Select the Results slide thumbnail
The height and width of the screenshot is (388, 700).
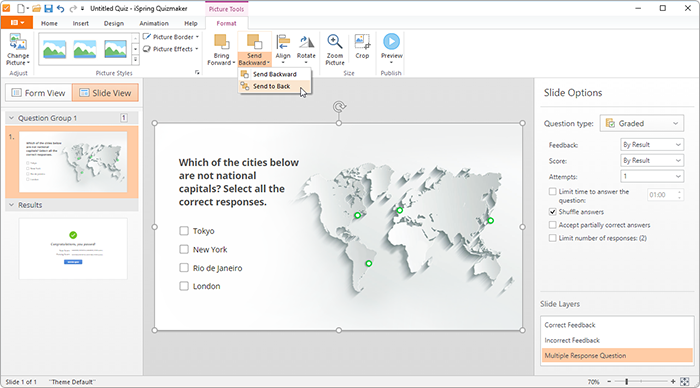click(x=73, y=249)
